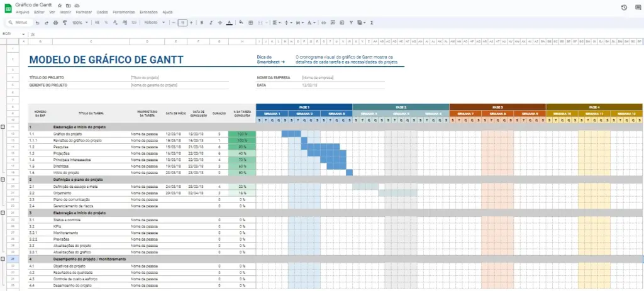Click the borders icon

[x=251, y=23]
